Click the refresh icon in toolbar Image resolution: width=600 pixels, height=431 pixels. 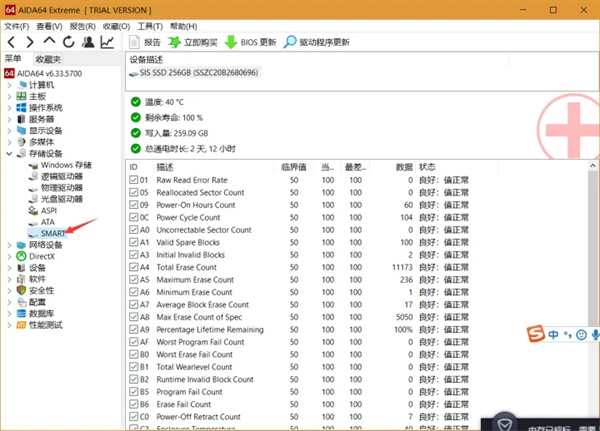coord(68,43)
